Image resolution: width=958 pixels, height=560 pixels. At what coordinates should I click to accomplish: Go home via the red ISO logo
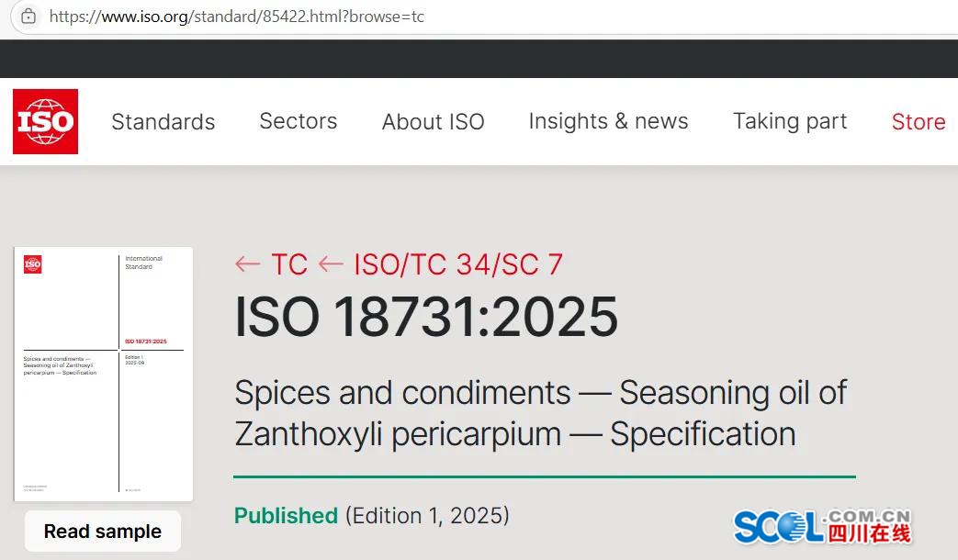(x=45, y=121)
